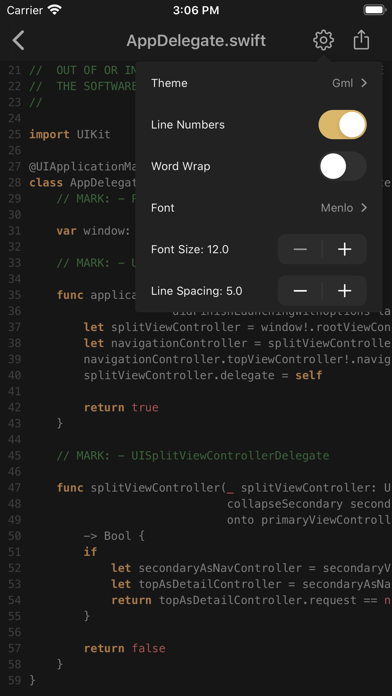Viewport: 392px width, 696px height.
Task: Select the Theme menu row label
Action: (x=169, y=83)
